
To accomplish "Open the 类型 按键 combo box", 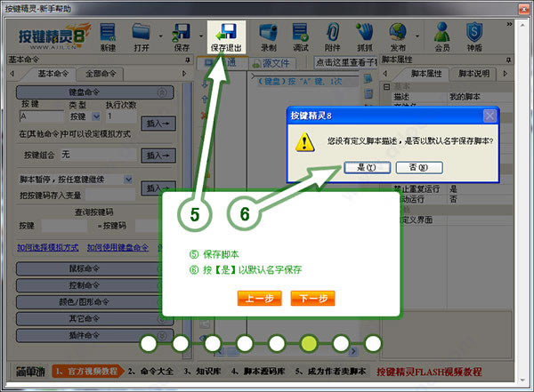I will pyautogui.click(x=96, y=116).
